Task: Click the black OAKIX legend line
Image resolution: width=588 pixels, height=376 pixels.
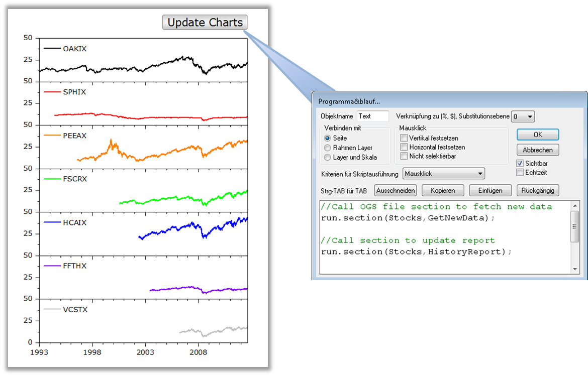Action: 52,48
